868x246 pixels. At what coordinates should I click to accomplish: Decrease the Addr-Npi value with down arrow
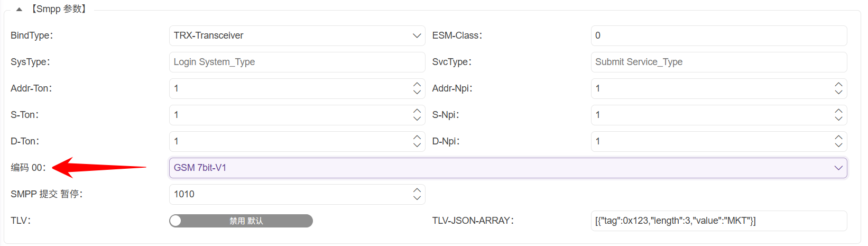[838, 92]
